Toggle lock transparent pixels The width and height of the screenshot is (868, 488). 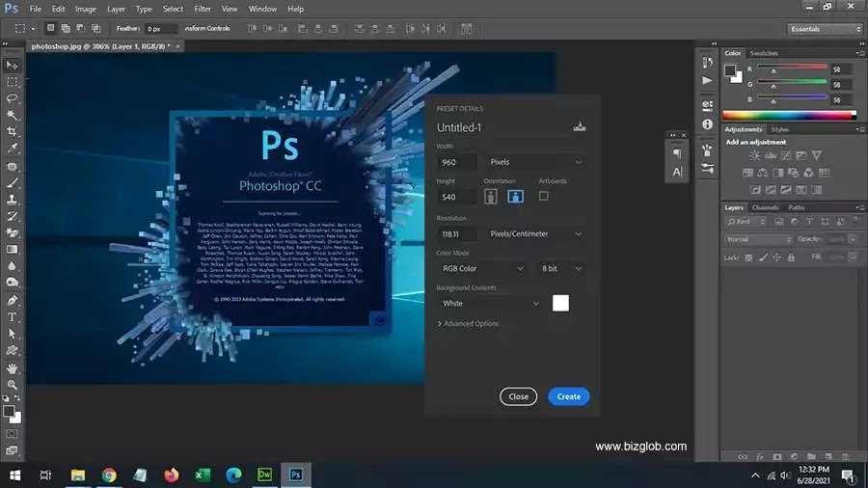(748, 258)
